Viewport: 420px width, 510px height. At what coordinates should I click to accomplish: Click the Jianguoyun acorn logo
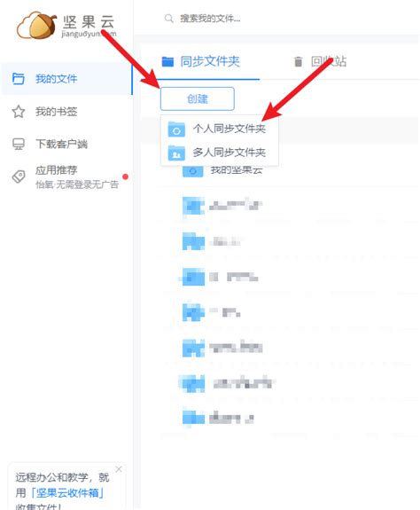36,26
